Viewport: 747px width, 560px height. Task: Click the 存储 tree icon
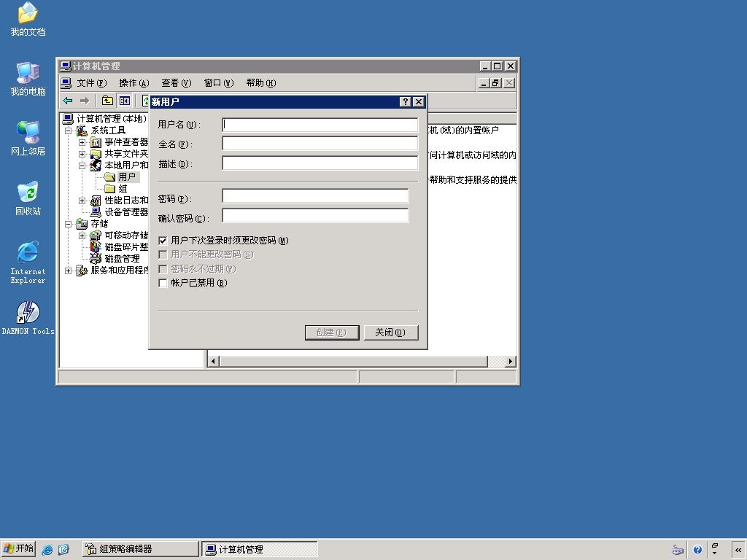coord(82,223)
